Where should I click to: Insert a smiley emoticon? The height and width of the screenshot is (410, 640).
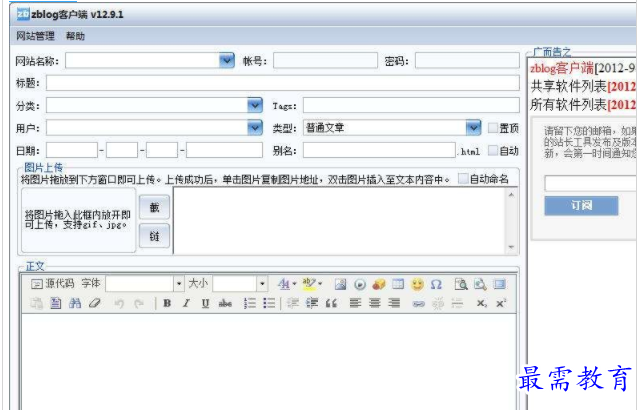pos(417,284)
